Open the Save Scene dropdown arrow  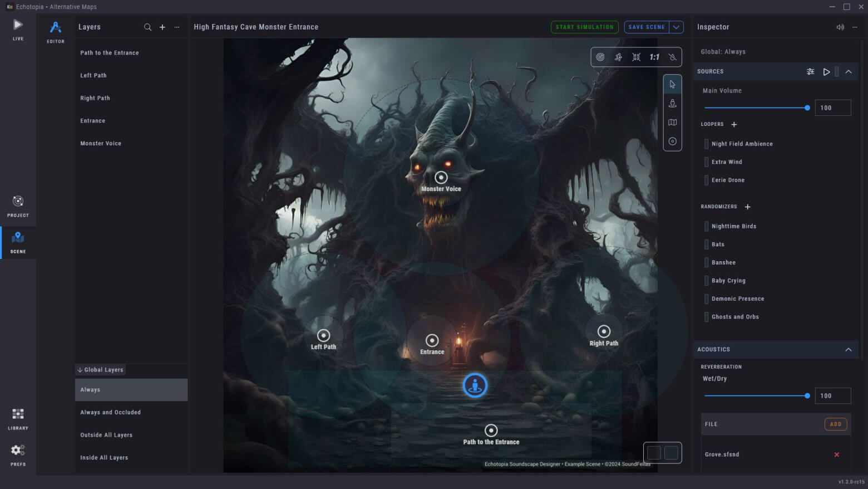coord(676,27)
